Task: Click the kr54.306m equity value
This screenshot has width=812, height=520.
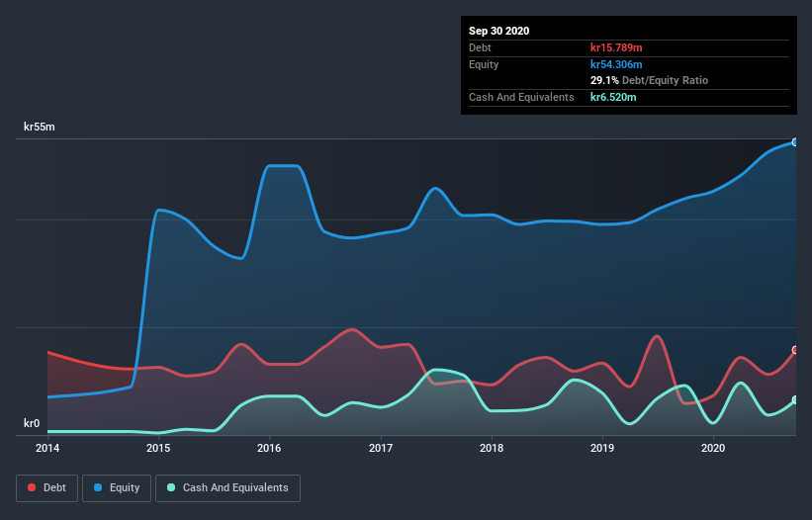Action: pos(616,64)
